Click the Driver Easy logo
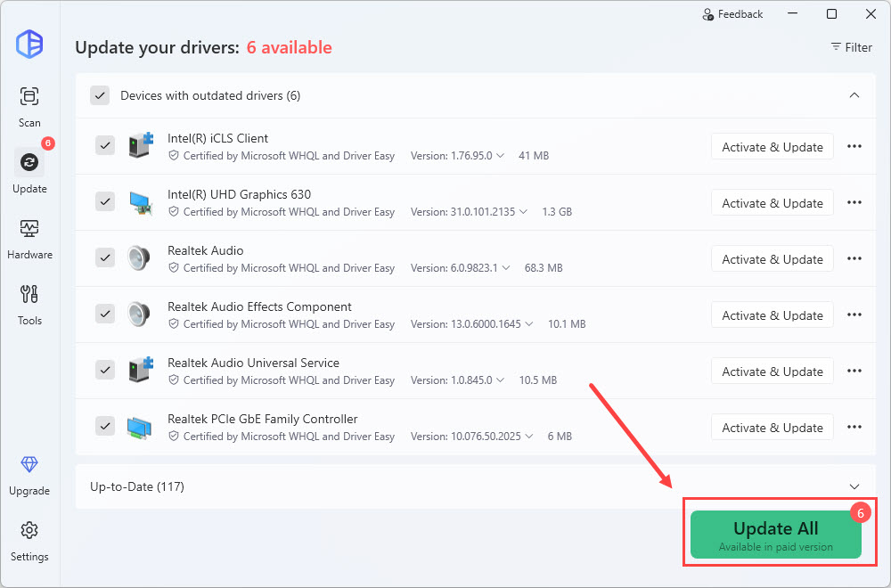 (x=29, y=44)
